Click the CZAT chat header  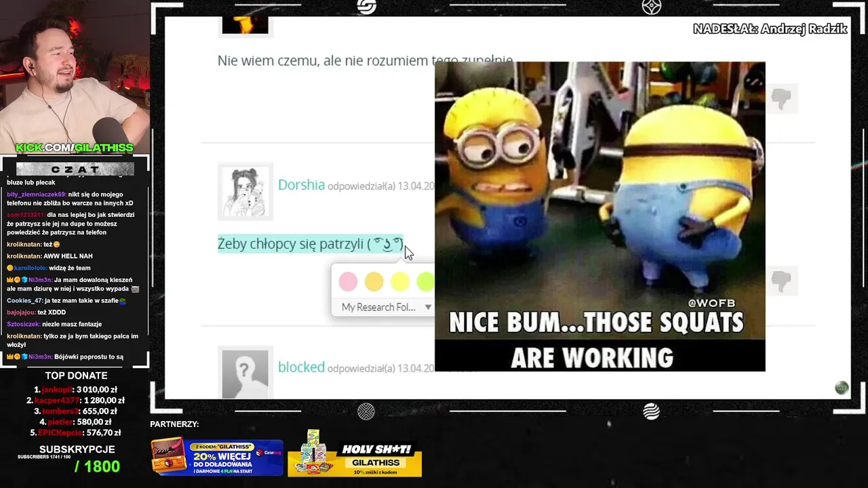tap(75, 169)
